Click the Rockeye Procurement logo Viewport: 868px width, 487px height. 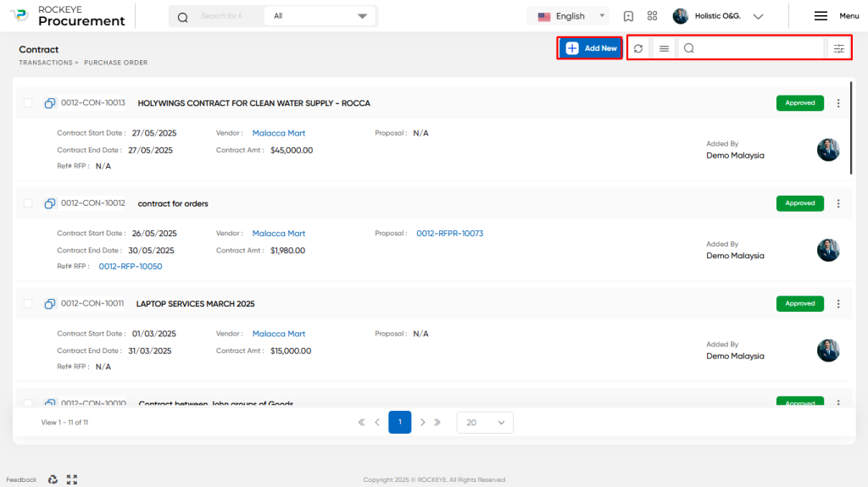[69, 16]
